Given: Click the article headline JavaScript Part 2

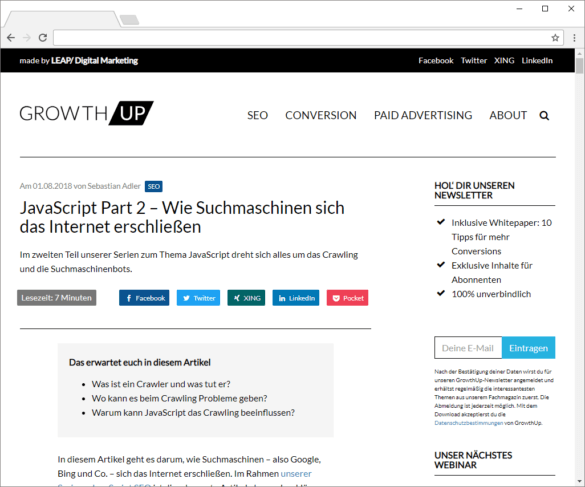Looking at the screenshot, I should (x=182, y=217).
